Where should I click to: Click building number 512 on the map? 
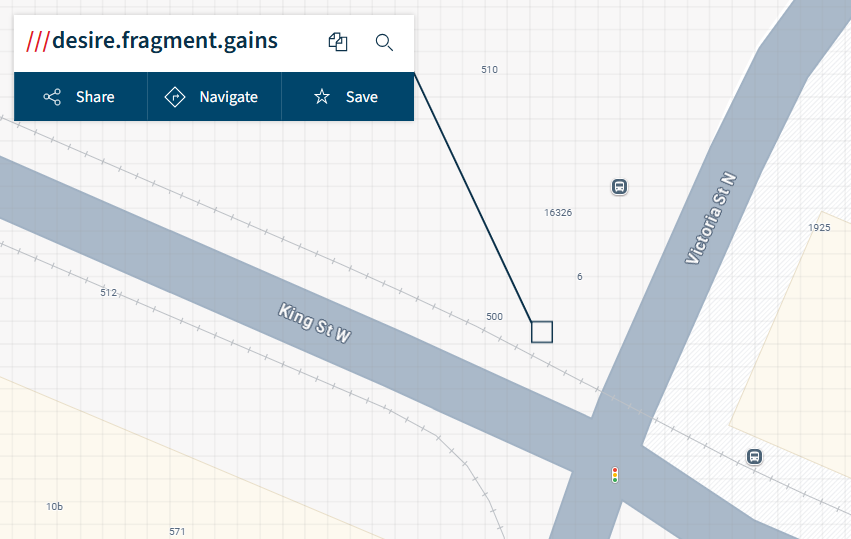tap(109, 293)
